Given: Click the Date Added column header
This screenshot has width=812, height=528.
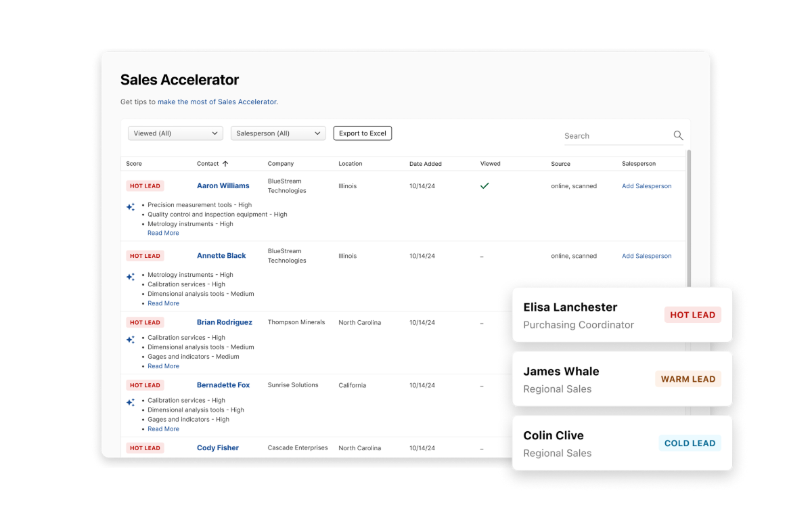Looking at the screenshot, I should (x=426, y=164).
